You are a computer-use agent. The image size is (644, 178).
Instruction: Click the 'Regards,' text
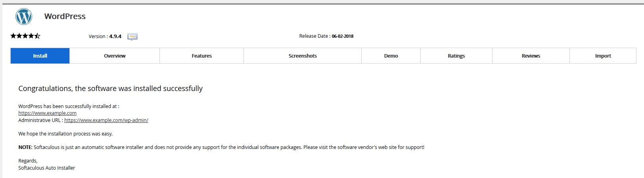click(x=28, y=161)
